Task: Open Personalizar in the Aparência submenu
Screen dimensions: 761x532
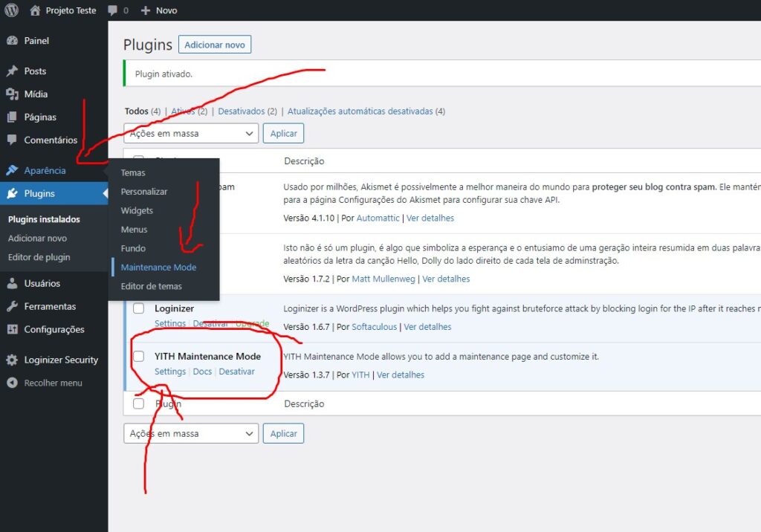Action: tap(144, 192)
